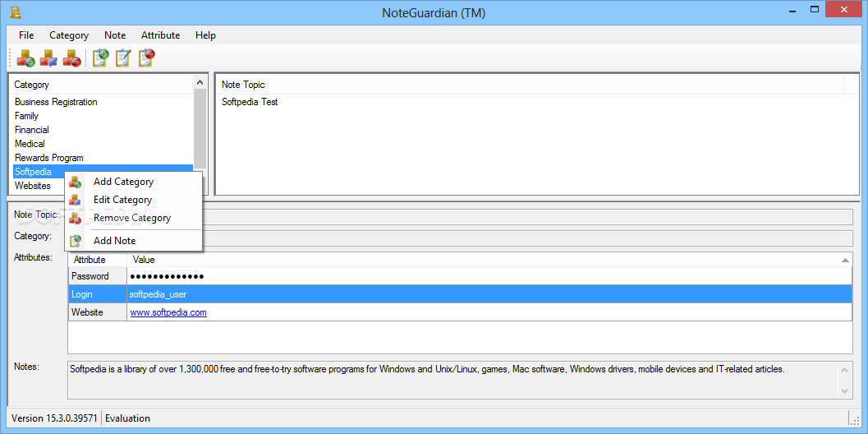Click the Add Category toolbar icon

coord(25,58)
